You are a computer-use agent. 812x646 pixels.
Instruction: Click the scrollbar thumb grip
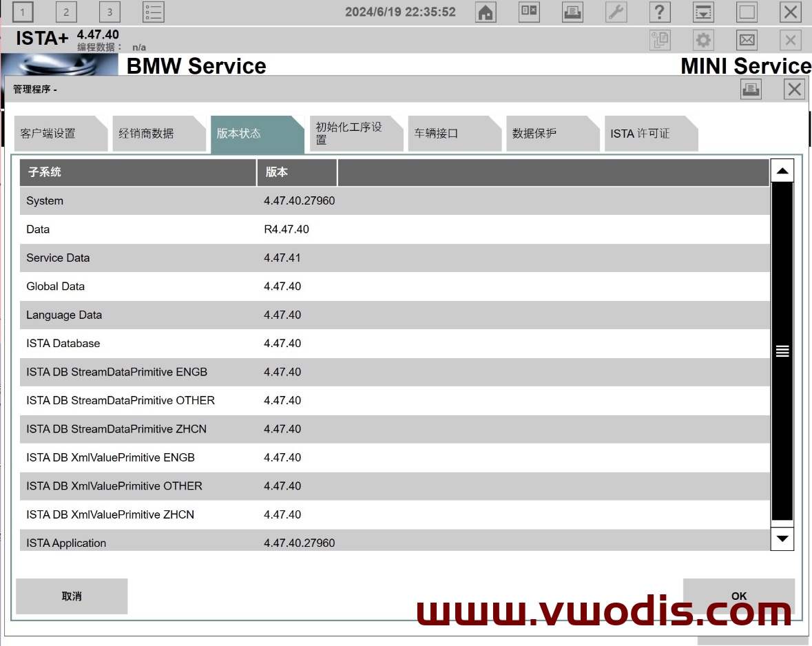tap(782, 351)
